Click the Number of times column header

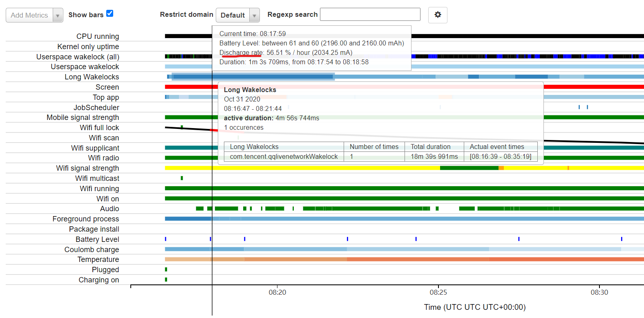tap(374, 147)
